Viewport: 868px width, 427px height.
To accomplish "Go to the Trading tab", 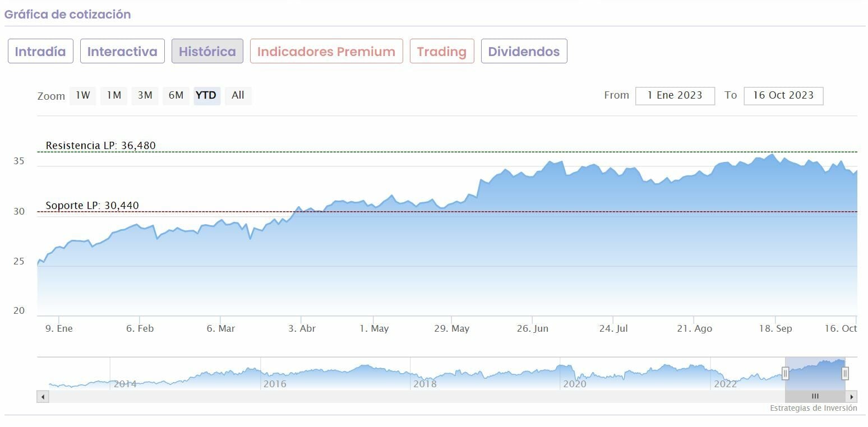I will tap(442, 52).
